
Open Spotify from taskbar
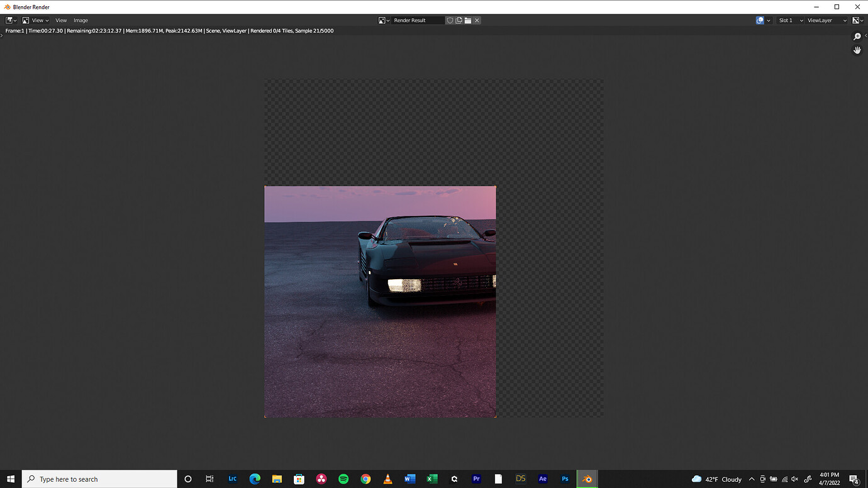(x=343, y=479)
